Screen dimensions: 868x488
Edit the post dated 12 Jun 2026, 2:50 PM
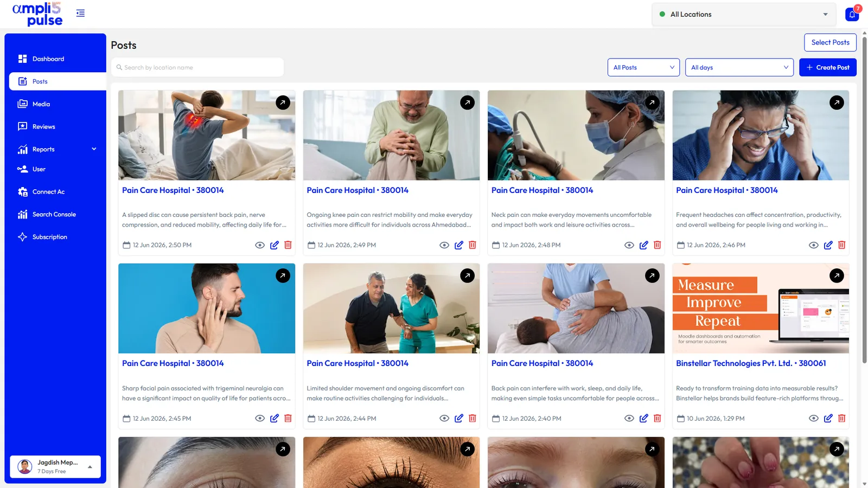click(275, 245)
